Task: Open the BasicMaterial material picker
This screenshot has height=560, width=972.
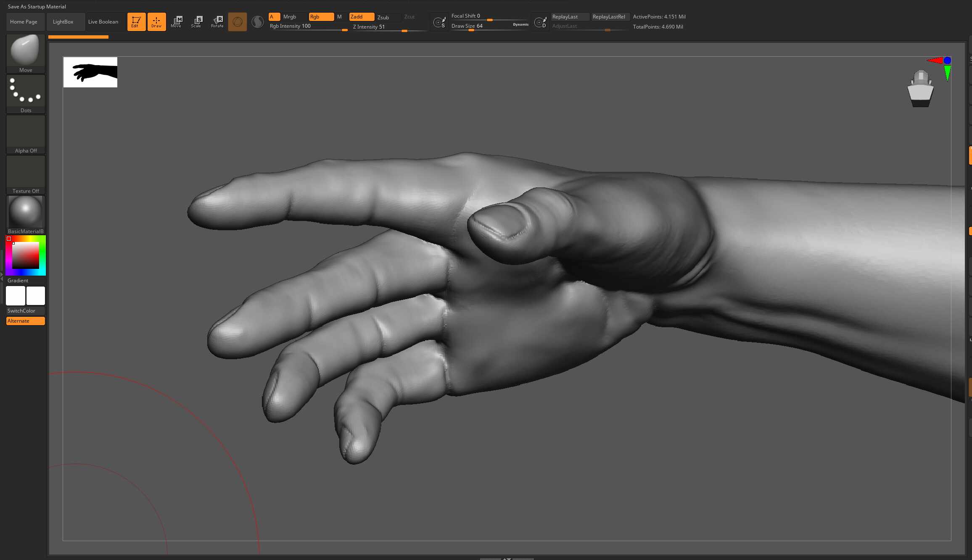Action: (26, 215)
